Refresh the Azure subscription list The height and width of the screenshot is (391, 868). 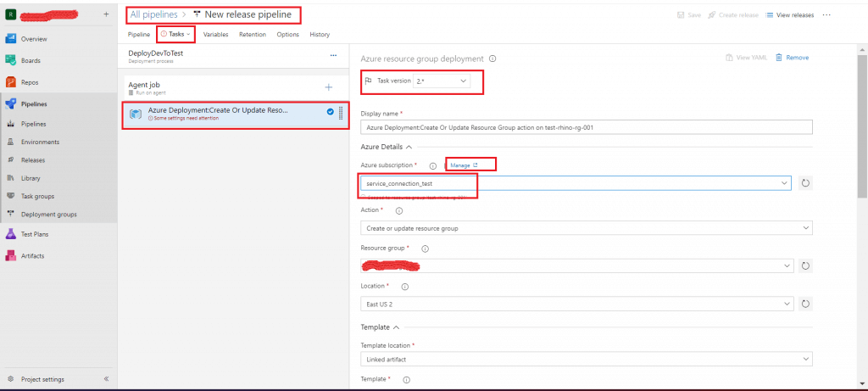[805, 183]
